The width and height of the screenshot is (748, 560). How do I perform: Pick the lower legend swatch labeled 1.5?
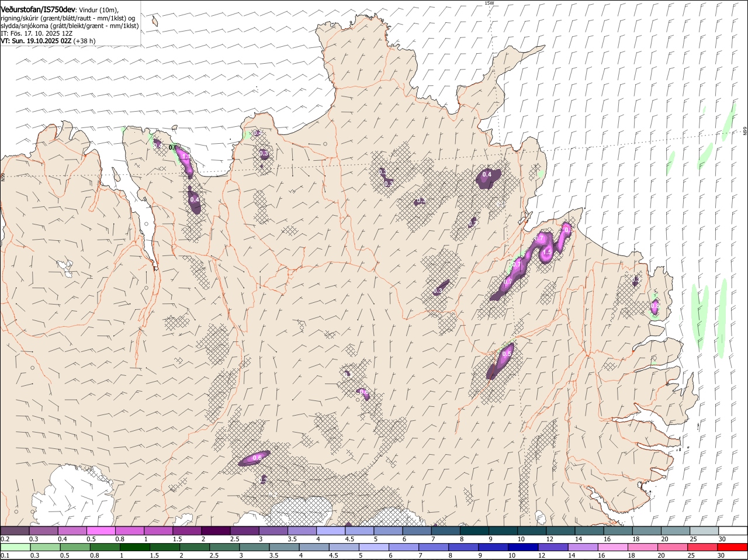pos(164,547)
